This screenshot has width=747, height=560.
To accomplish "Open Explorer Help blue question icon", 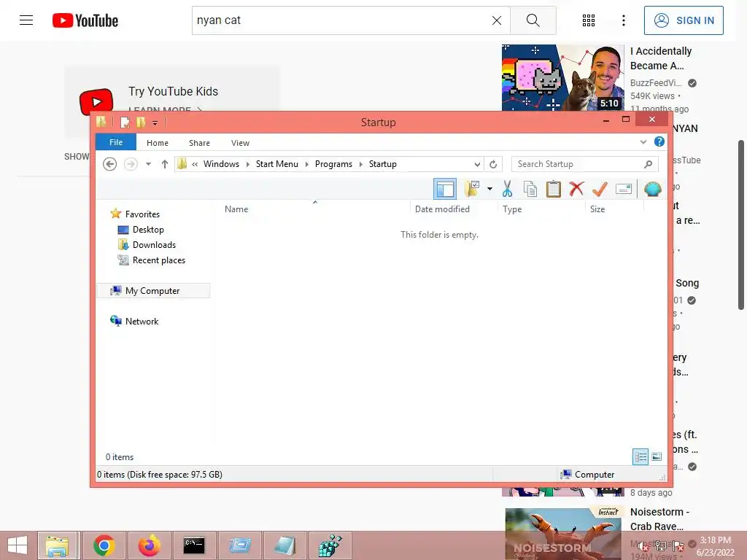I will tap(659, 142).
